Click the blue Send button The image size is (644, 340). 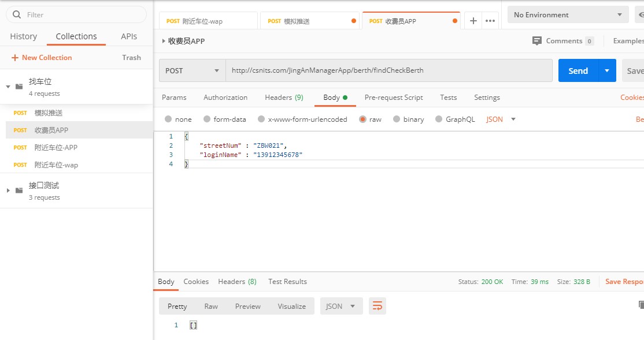pos(578,70)
